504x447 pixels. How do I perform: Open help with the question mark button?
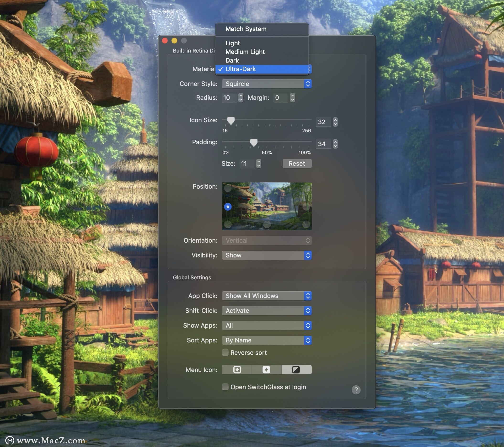tap(356, 390)
